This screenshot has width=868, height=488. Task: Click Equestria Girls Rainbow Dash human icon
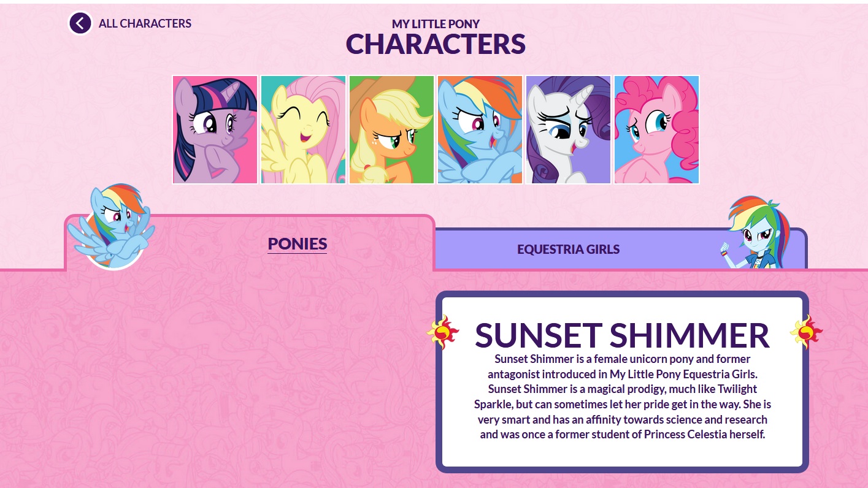(756, 234)
